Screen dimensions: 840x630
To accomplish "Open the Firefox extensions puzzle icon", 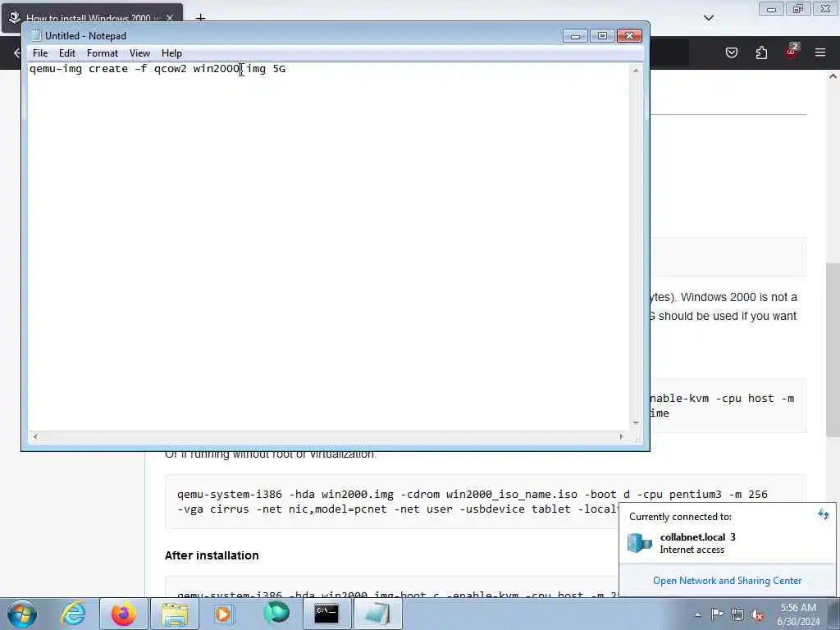I will (x=761, y=52).
